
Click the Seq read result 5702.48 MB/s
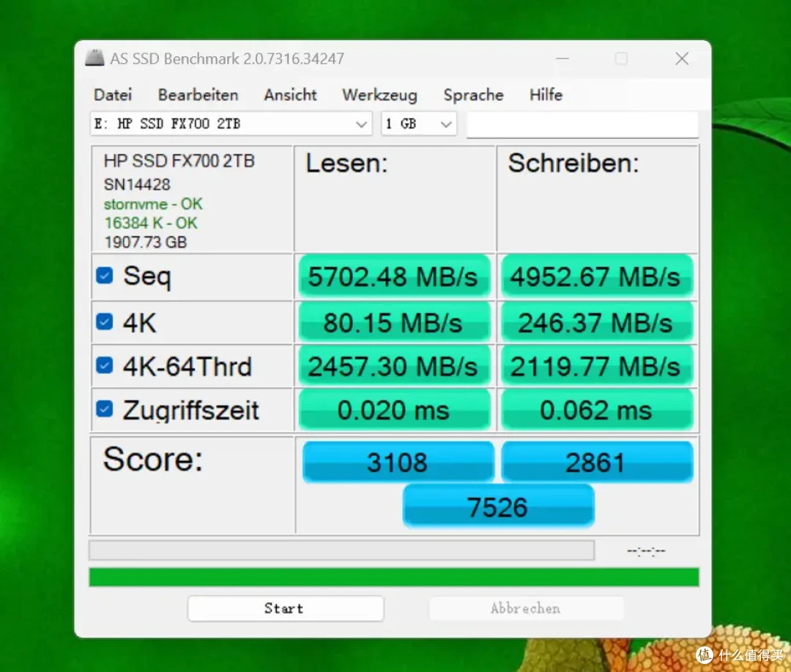[394, 276]
